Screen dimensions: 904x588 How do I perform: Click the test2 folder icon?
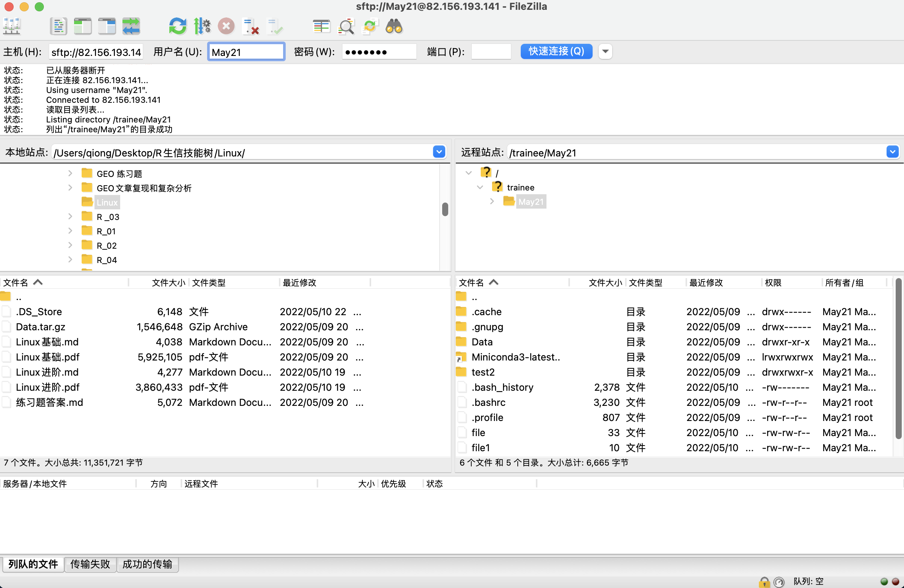tap(461, 372)
